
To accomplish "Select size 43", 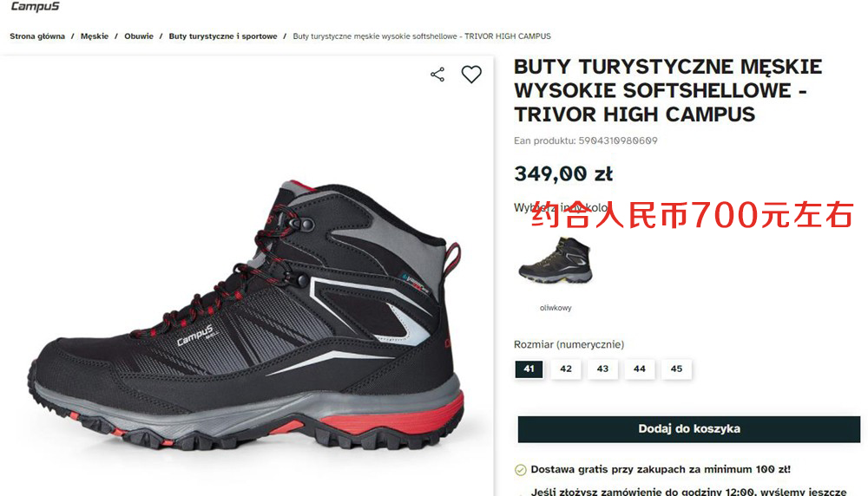I will (603, 369).
